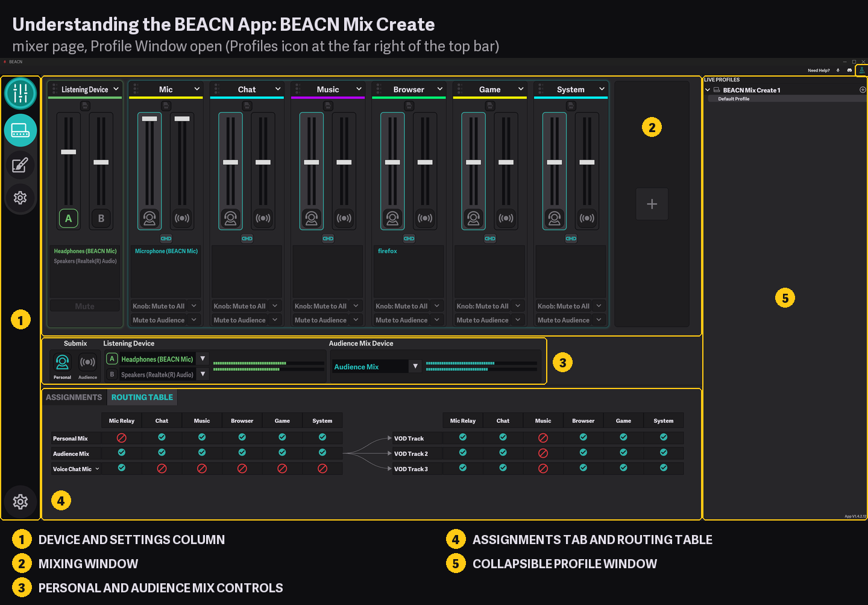The height and width of the screenshot is (605, 868).
Task: Click the link icon under Browser faders
Action: (x=409, y=238)
